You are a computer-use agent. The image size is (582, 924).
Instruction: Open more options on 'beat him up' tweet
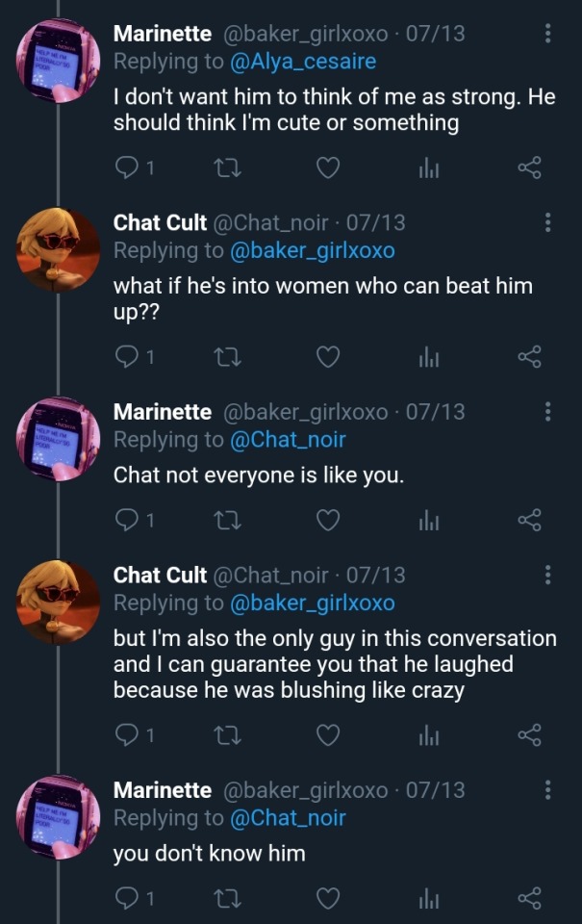tap(547, 222)
